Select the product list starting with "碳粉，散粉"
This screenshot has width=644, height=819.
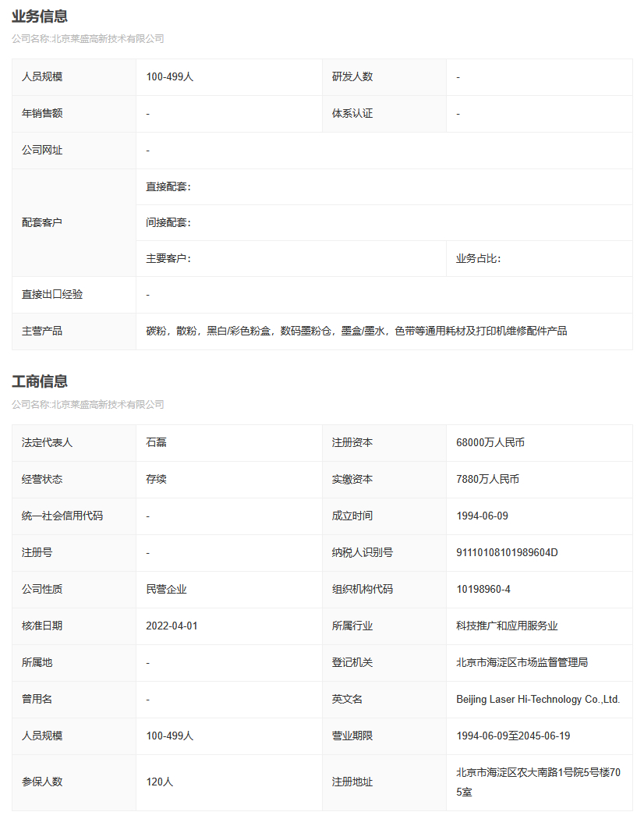tap(356, 331)
